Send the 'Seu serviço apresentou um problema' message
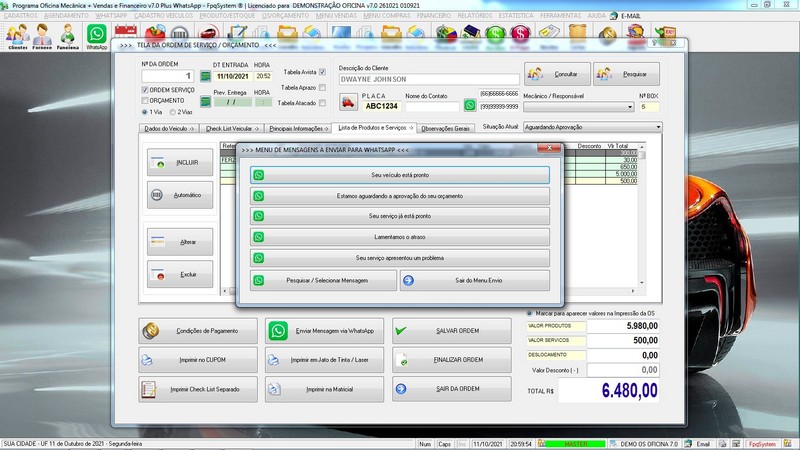 pyautogui.click(x=399, y=258)
